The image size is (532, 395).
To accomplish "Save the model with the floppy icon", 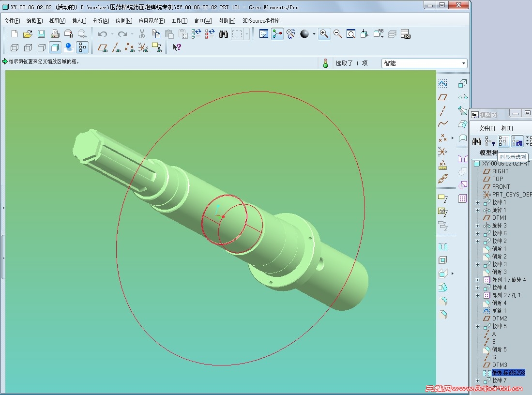I will click(x=42, y=34).
